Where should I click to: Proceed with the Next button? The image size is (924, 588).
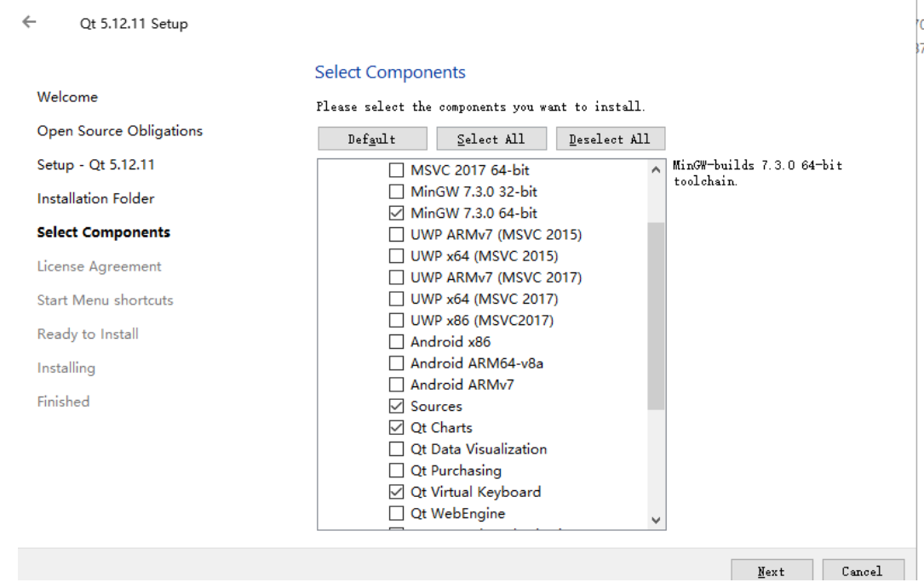tap(772, 571)
